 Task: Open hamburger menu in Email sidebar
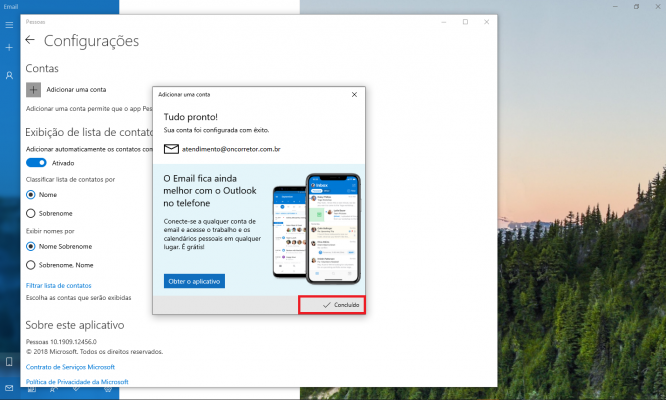coord(9,25)
